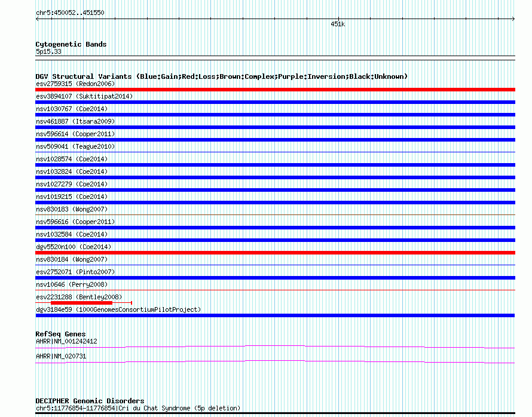This screenshot has height=417, width=532.
Task: Select nsv1030767 (Coe2014) label
Action: (72, 109)
